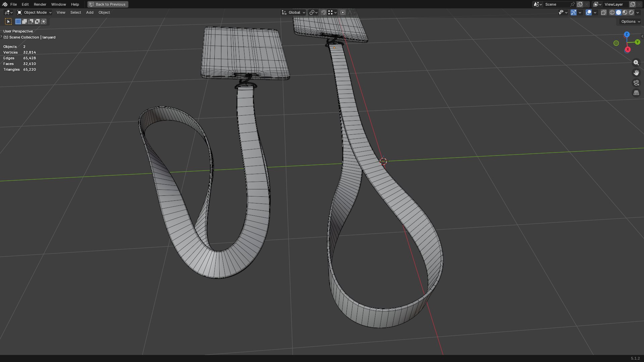Choose the Extend Selection mode icon
This screenshot has height=362, width=644.
tap(24, 21)
